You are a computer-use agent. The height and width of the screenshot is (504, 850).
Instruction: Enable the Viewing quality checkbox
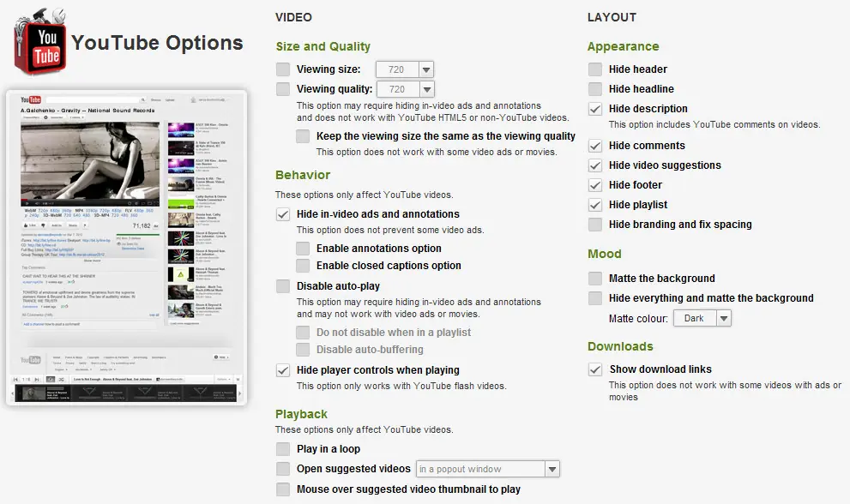click(x=283, y=89)
